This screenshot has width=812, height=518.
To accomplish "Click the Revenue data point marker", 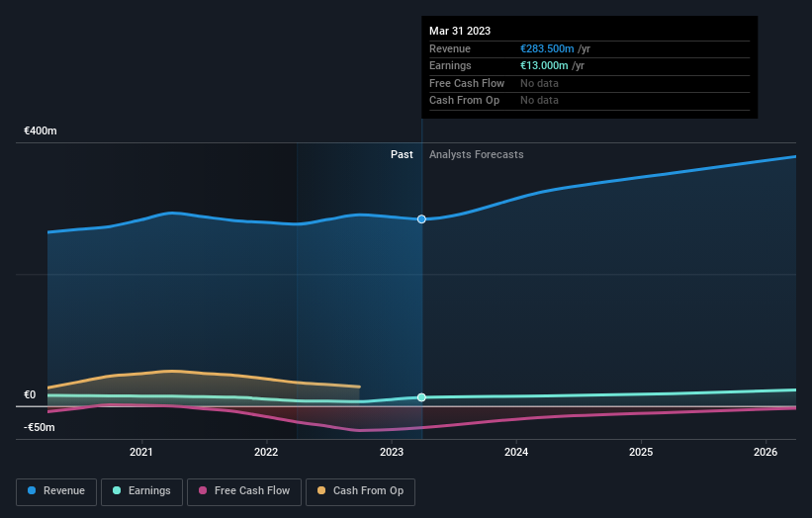I will tap(421, 218).
